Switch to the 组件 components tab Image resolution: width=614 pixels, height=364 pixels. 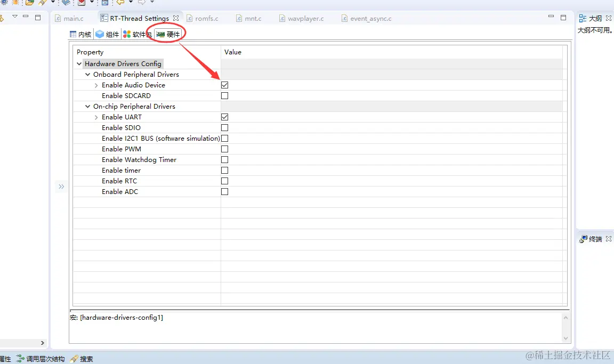click(107, 35)
